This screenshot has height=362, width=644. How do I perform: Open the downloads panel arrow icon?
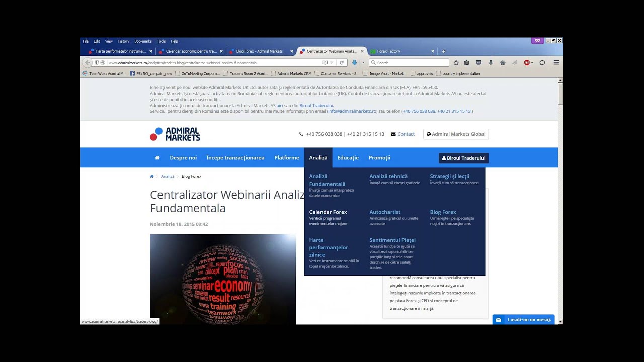491,63
